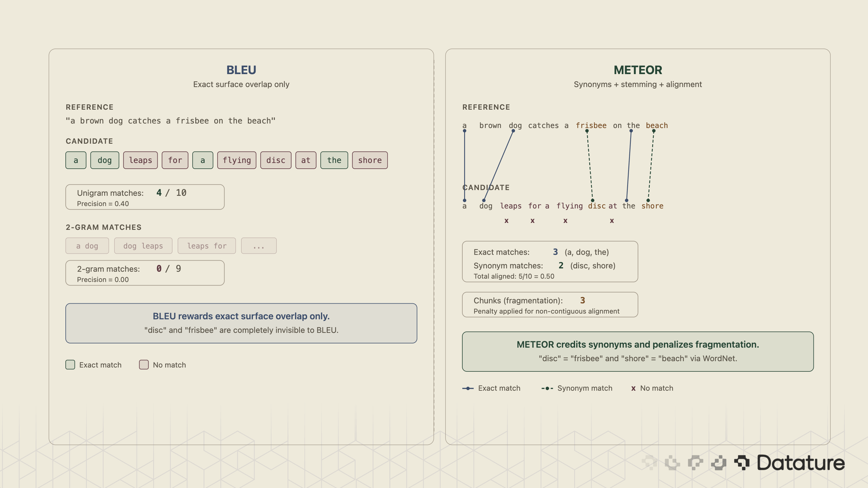Select the faintest leftmost Datature logo mark
868x488 pixels.
pos(649,463)
